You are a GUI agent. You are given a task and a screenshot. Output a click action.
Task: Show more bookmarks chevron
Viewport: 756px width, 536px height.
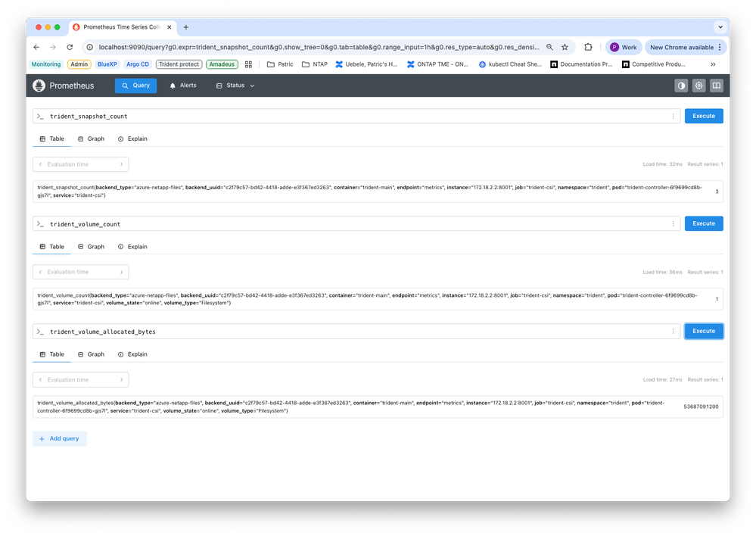point(713,64)
